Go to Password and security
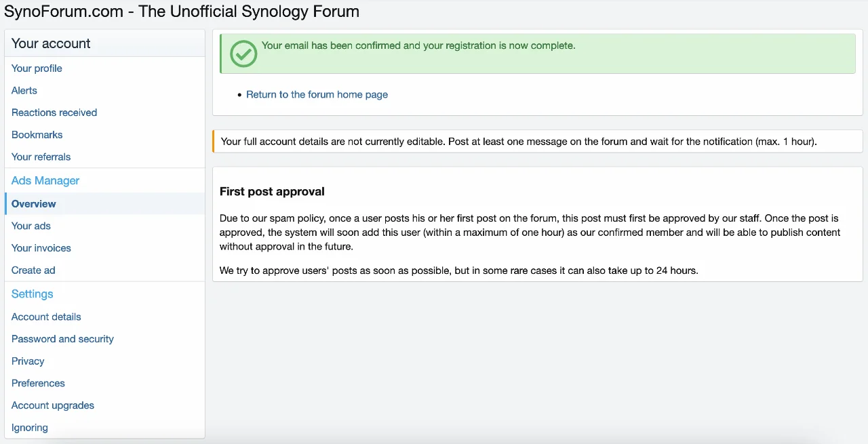868x444 pixels. pyautogui.click(x=62, y=339)
